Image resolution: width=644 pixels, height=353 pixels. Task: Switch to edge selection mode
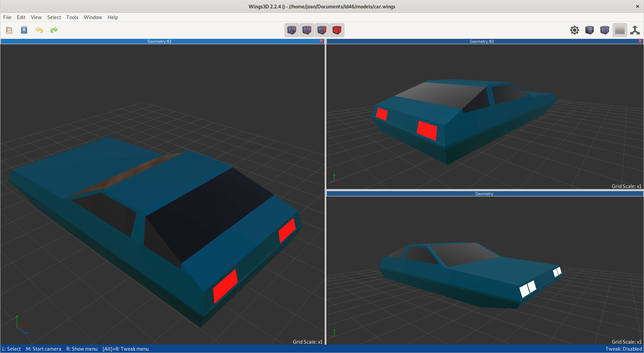click(x=307, y=30)
